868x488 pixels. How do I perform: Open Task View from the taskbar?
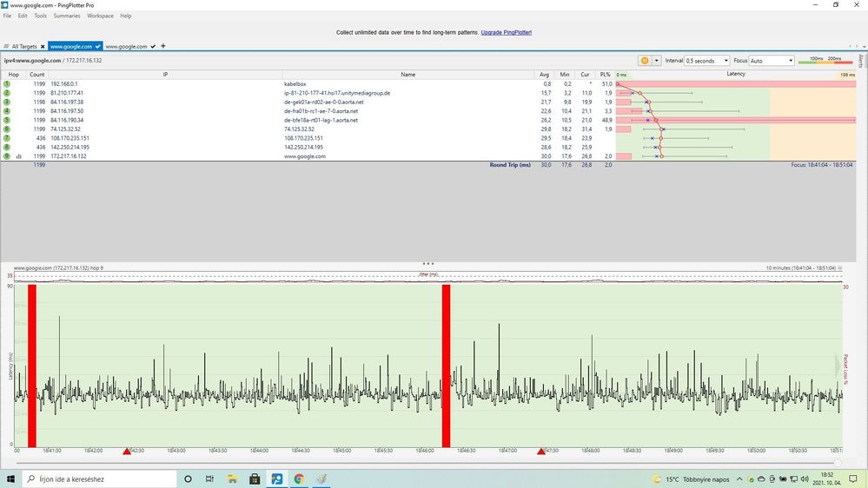[209, 478]
